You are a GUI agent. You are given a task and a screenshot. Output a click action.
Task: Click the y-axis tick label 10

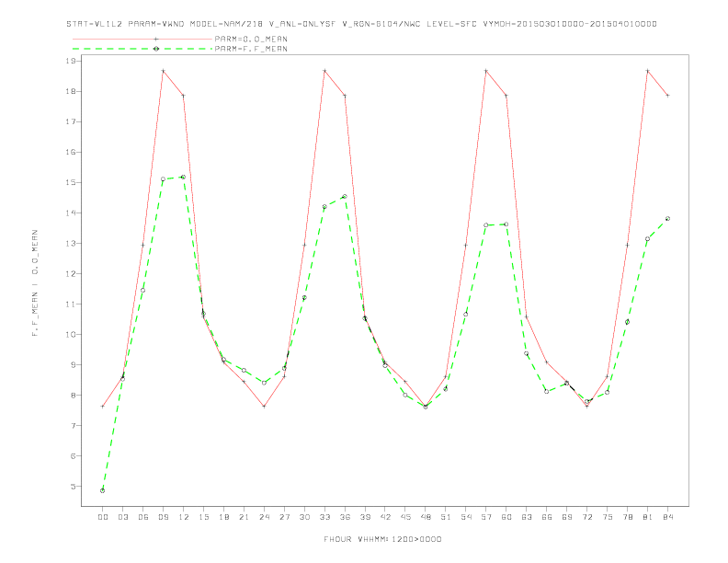pos(71,335)
